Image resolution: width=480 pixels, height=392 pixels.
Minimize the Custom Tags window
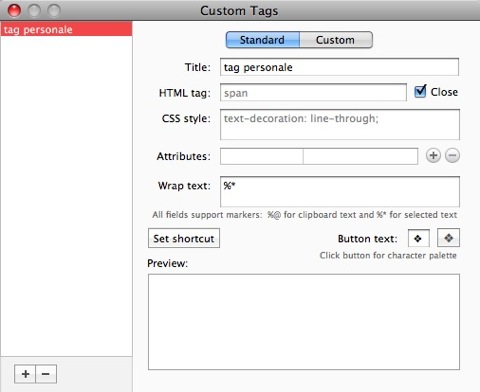[34, 11]
